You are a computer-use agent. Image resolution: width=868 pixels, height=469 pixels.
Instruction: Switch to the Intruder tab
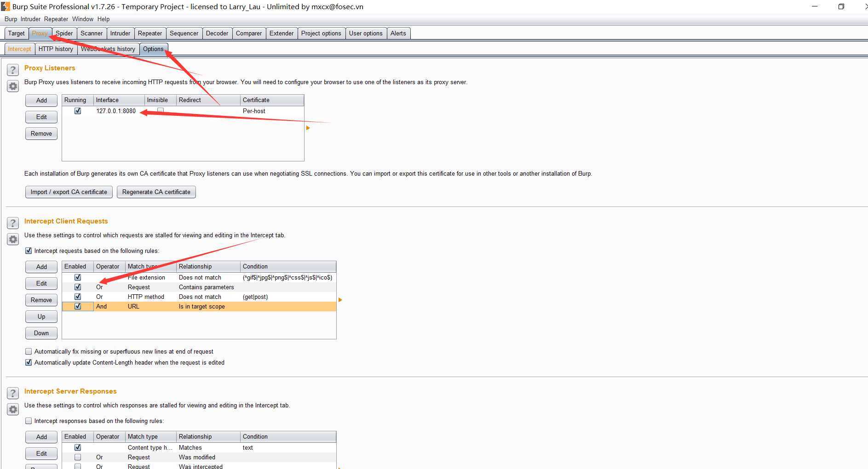120,33
